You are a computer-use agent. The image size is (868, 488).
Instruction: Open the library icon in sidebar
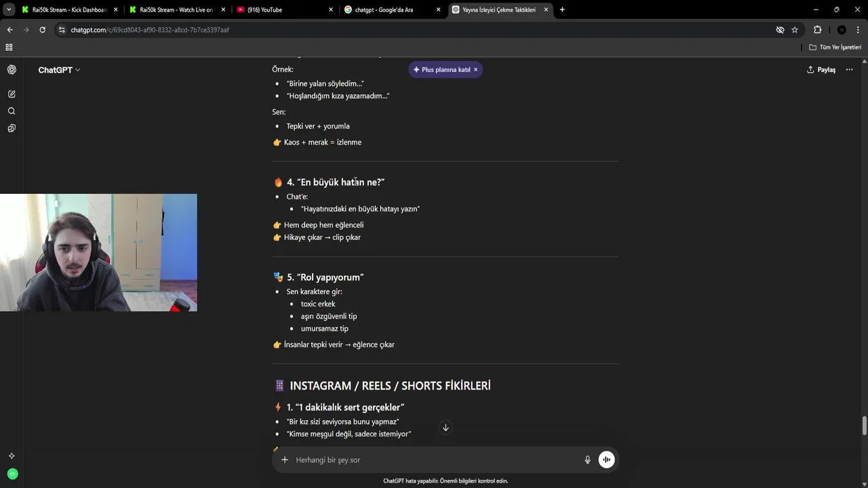[12, 128]
